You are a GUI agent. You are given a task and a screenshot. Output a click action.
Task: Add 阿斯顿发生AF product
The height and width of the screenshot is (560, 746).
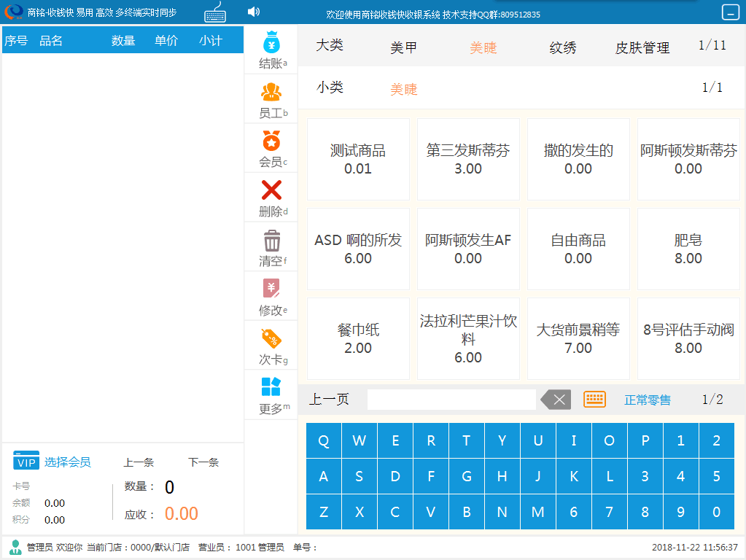pyautogui.click(x=468, y=249)
